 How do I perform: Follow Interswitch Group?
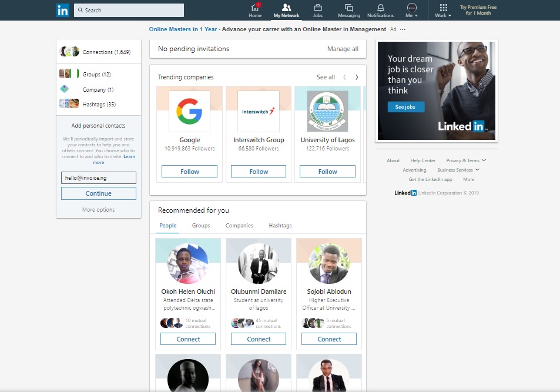pyautogui.click(x=259, y=172)
